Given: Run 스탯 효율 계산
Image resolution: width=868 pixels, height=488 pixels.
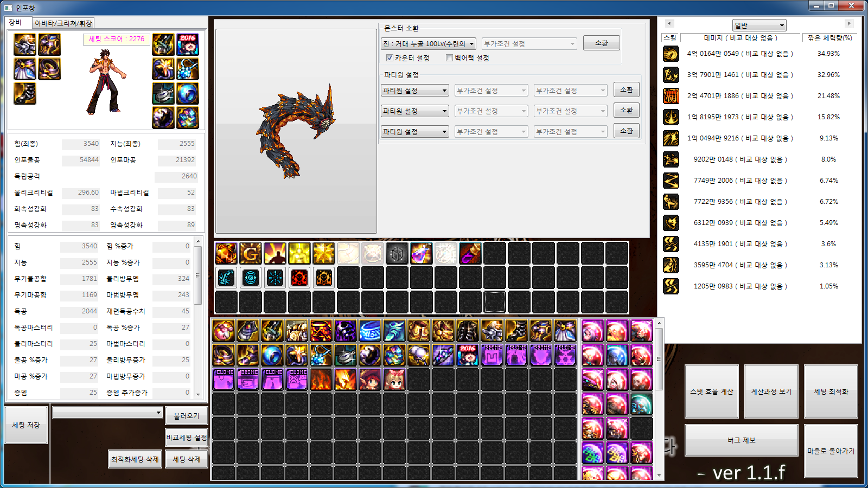Looking at the screenshot, I should coord(711,391).
